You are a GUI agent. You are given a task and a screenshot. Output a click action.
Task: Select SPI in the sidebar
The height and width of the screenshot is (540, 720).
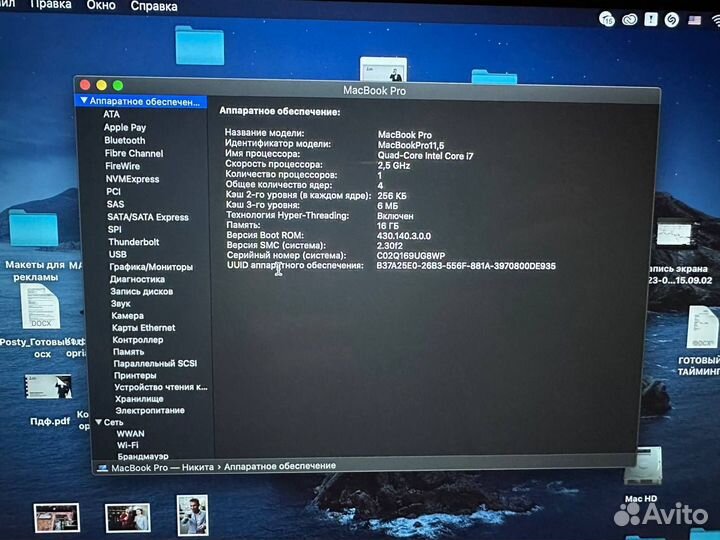tap(114, 229)
